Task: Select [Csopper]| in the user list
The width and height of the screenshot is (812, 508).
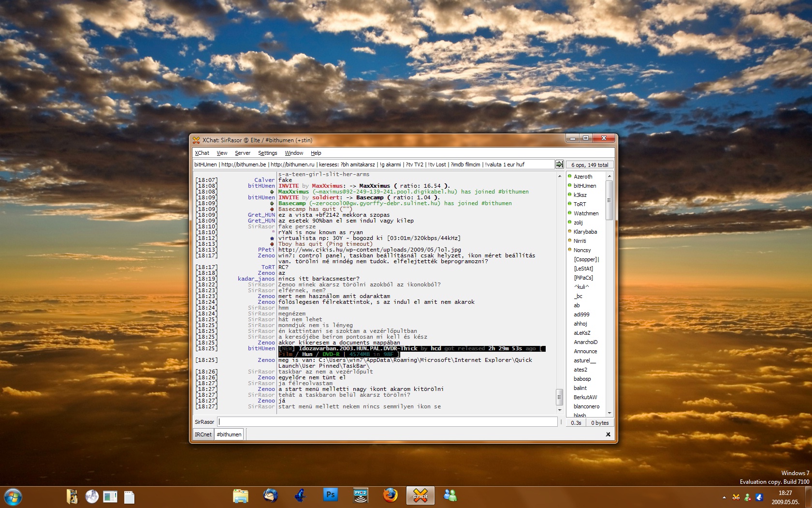Action: [586, 259]
